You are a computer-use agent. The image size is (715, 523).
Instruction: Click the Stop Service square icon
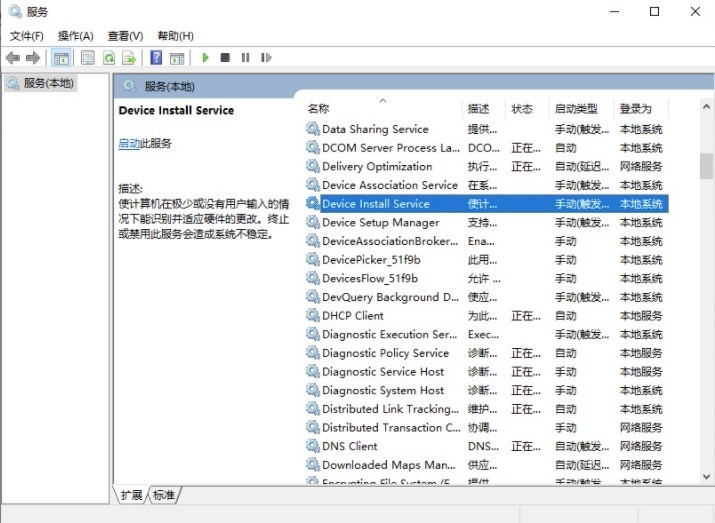coord(225,58)
